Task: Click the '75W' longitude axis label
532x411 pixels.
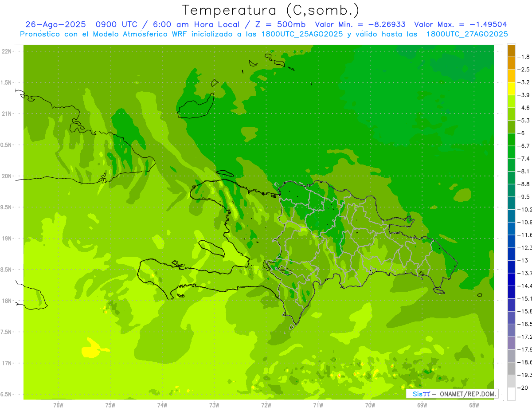Action: coord(110,405)
